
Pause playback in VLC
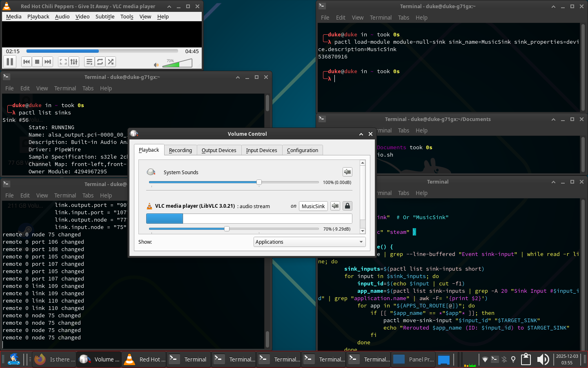(x=10, y=62)
